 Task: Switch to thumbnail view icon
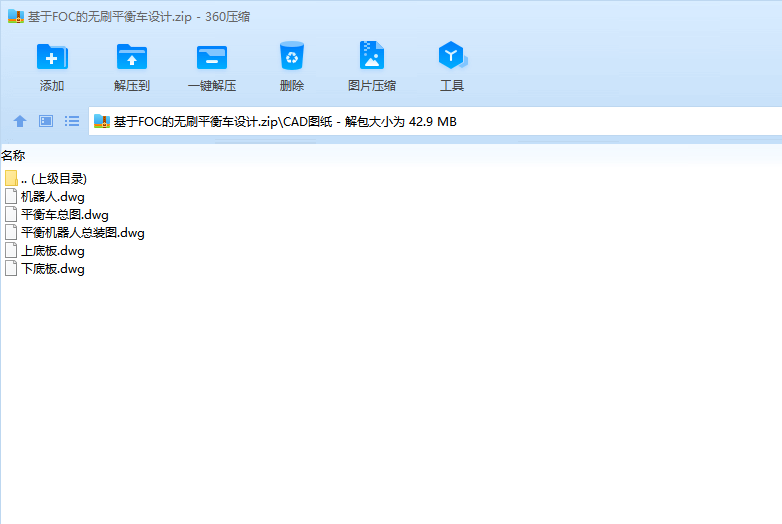(46, 121)
